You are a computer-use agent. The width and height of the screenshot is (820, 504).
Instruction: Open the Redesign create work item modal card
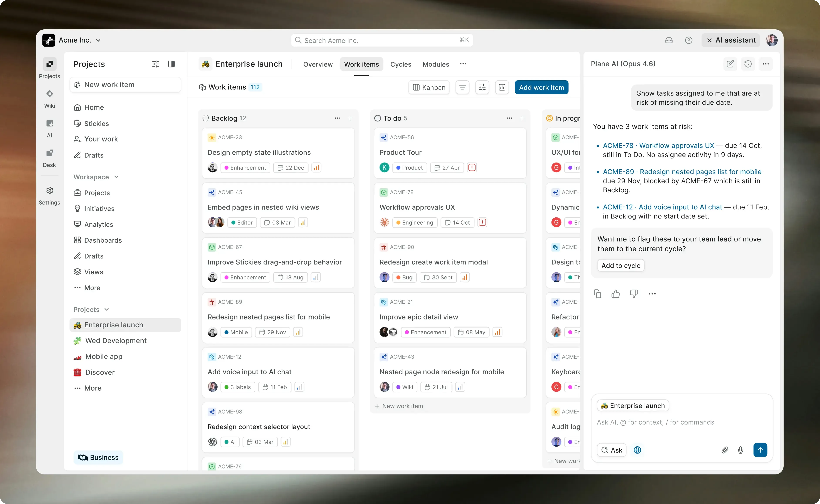tap(450, 262)
